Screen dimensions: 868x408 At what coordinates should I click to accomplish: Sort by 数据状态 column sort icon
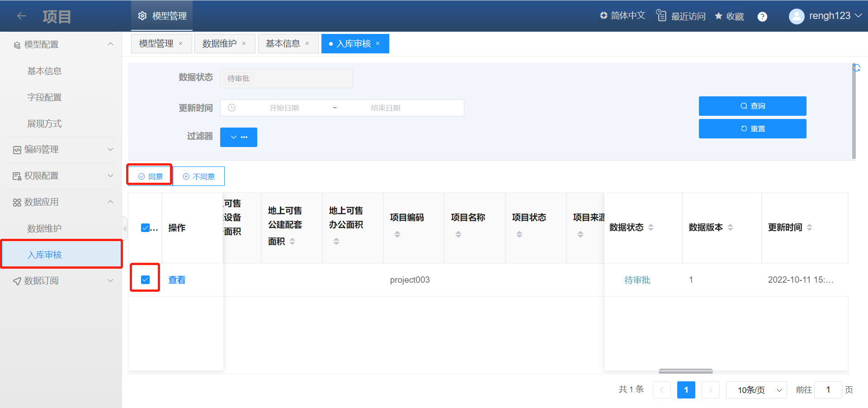tap(651, 228)
